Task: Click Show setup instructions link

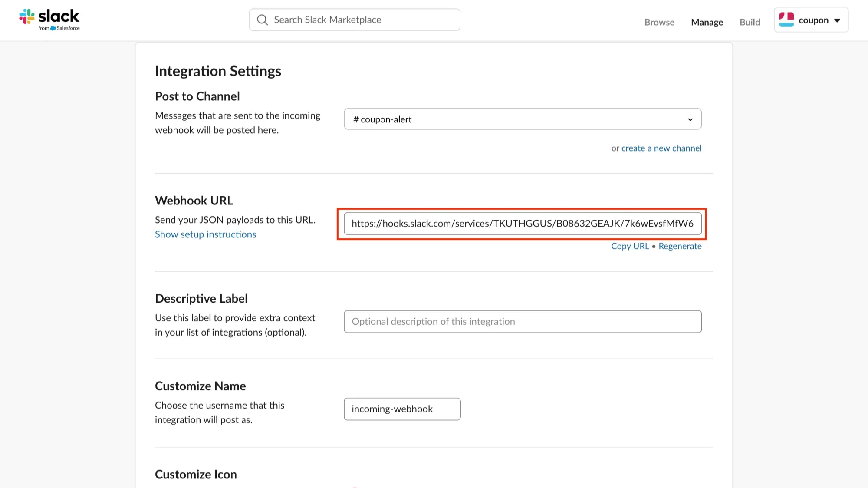Action: (x=205, y=234)
